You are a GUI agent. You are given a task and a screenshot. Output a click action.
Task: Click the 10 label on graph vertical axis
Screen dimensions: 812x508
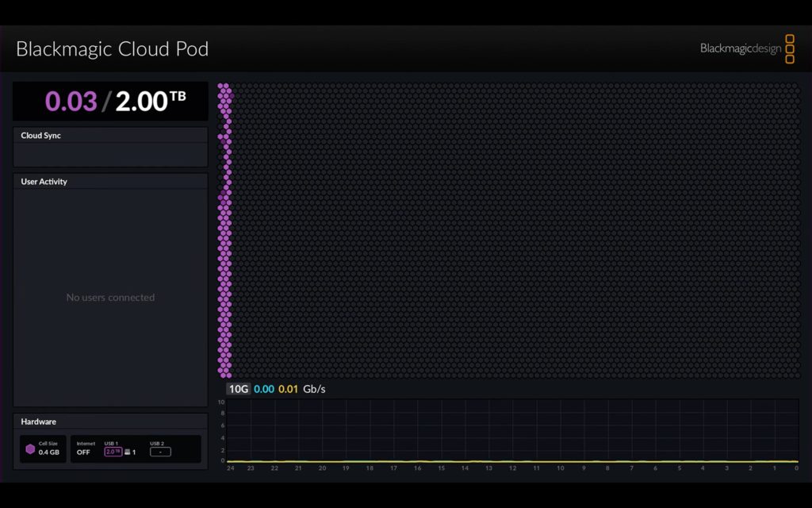221,402
